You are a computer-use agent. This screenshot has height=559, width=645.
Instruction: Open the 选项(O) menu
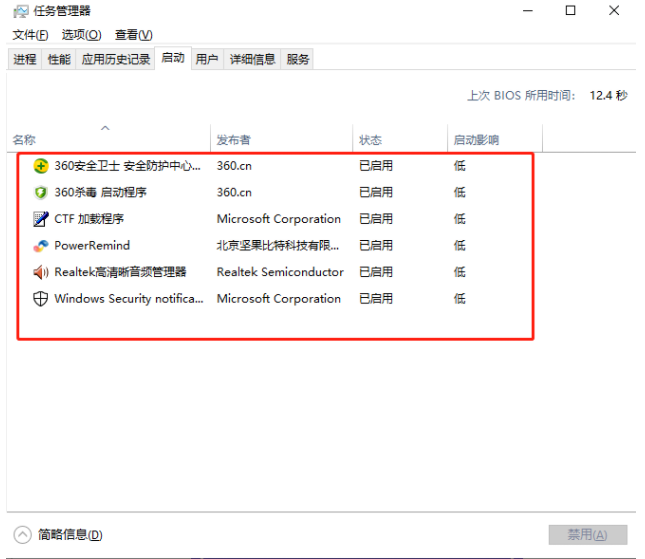(x=82, y=35)
